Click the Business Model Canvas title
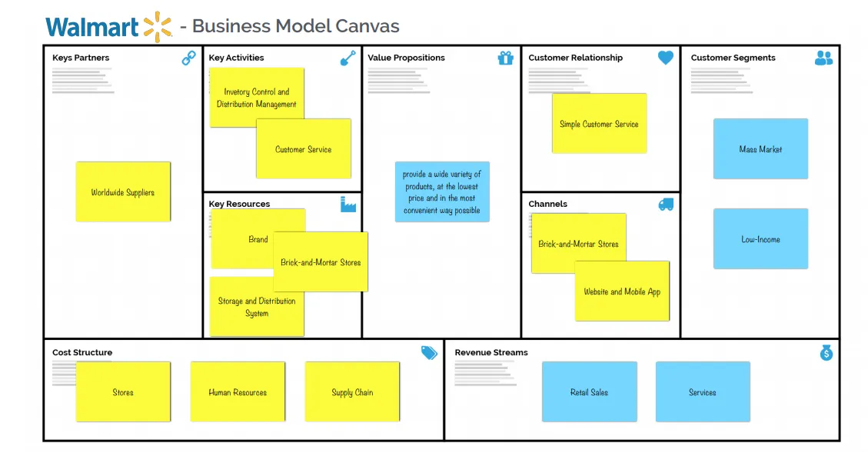The height and width of the screenshot is (456, 868). coord(295,26)
